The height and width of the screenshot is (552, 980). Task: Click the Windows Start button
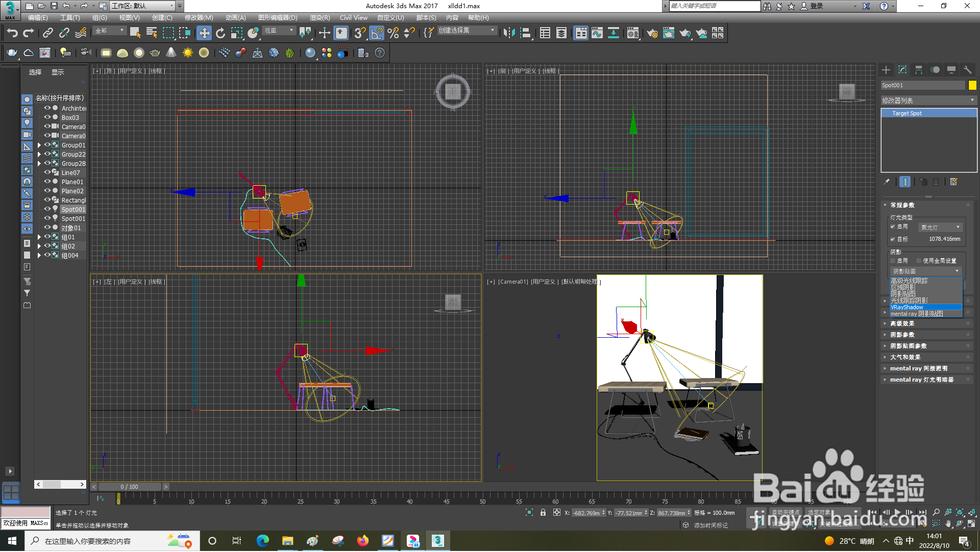[12, 541]
